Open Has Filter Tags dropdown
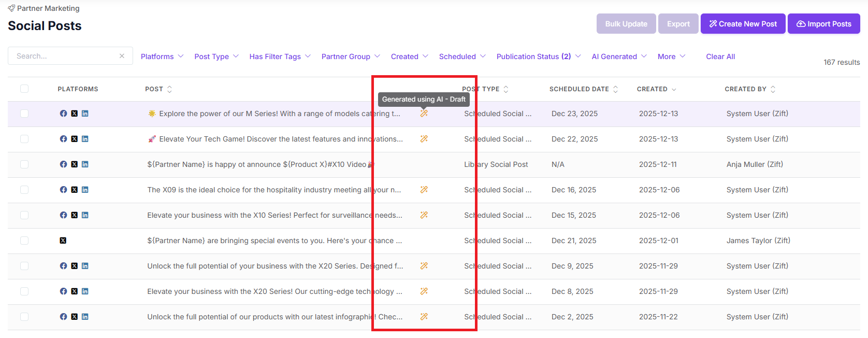Screen dimensions: 868x338 pyautogui.click(x=280, y=57)
